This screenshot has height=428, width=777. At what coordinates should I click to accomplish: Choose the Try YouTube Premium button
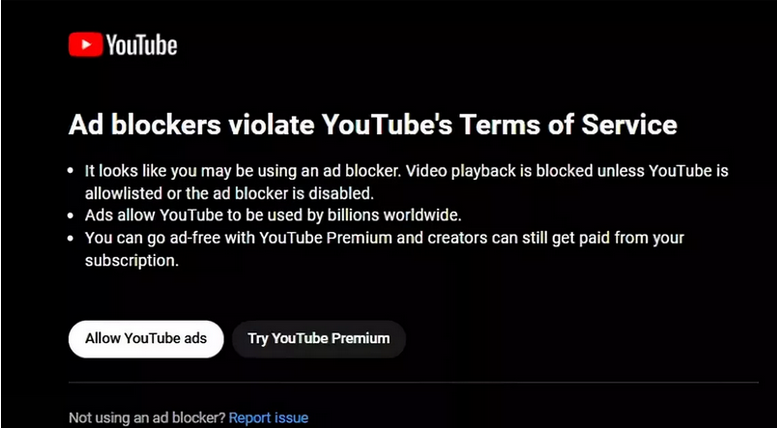point(318,338)
